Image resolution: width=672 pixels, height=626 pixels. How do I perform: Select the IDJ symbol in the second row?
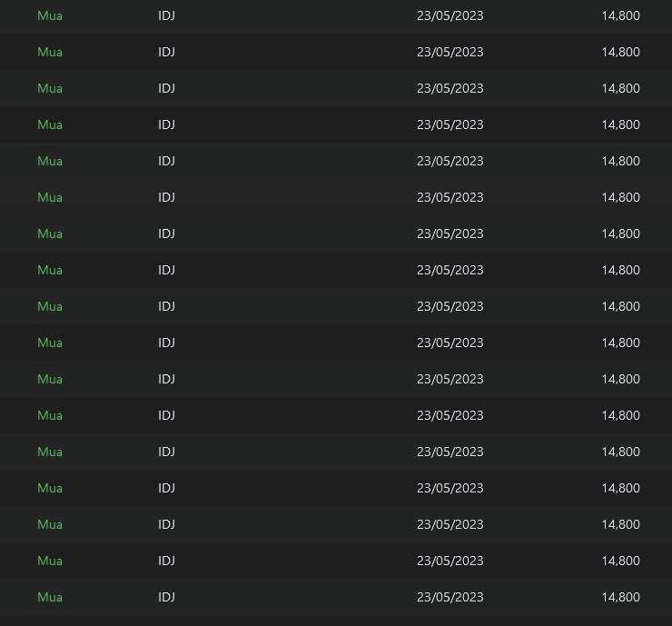pyautogui.click(x=166, y=52)
